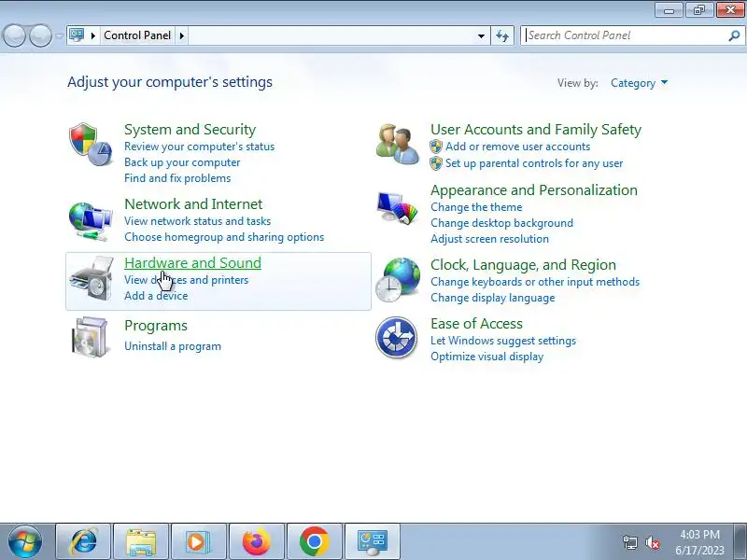Open Windows Explorer from the taskbar
Screen dimensions: 747x560
coord(141,541)
